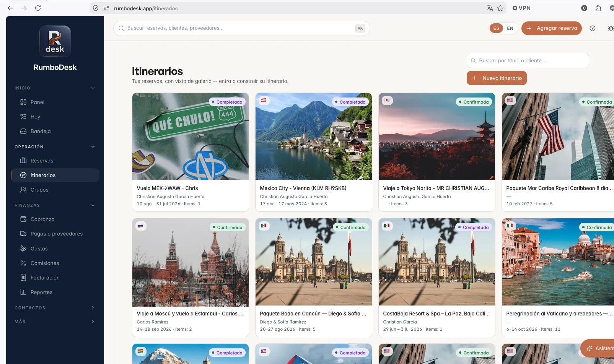Open Viaje a Moscú y vuelo title

point(190,314)
